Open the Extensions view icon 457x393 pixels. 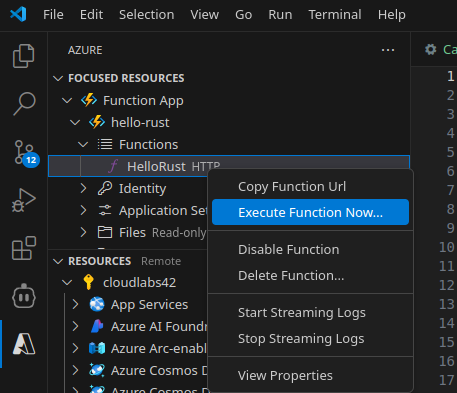click(24, 248)
